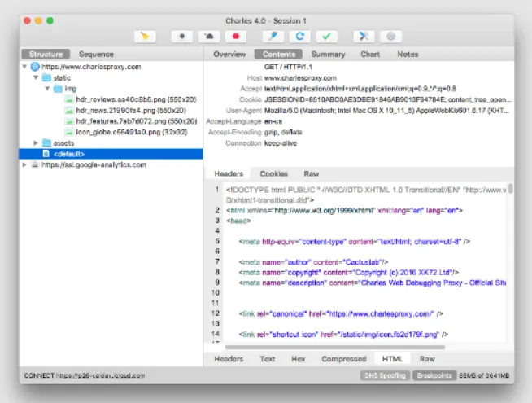Open the request Raw tab
The height and width of the screenshot is (403, 532).
[x=311, y=174]
